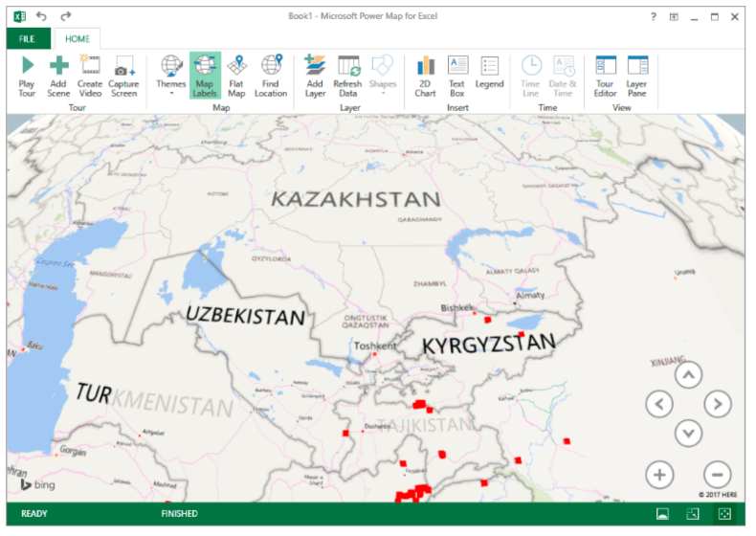Open the FILE menu
The image size is (756, 536).
coord(27,39)
